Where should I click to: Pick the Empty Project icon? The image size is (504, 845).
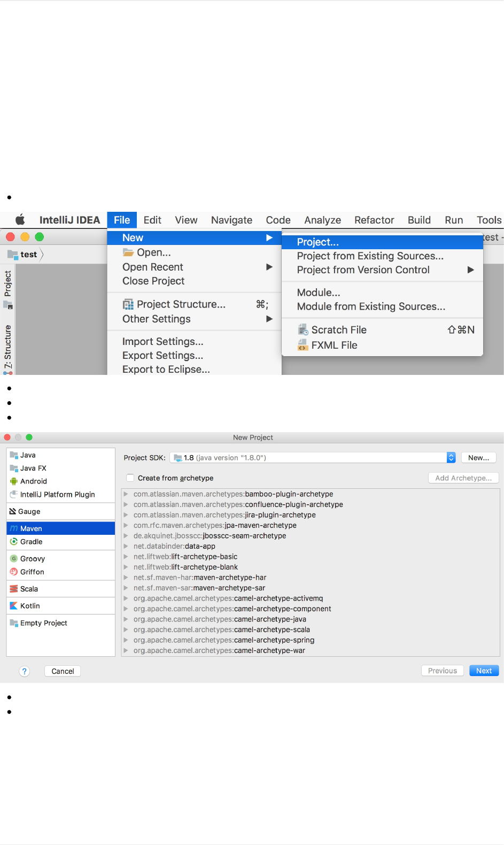14,623
